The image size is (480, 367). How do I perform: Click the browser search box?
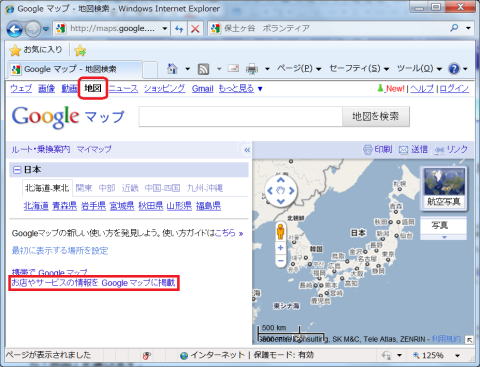coord(327,28)
